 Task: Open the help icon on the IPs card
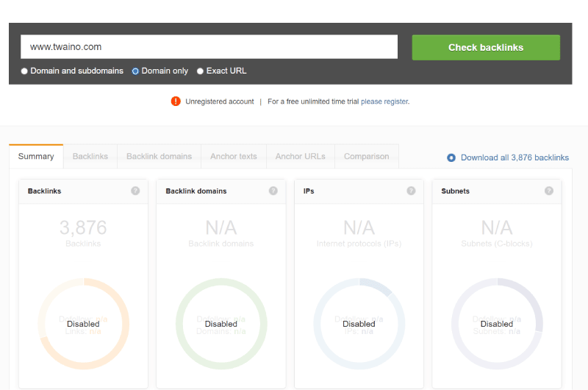coord(412,191)
